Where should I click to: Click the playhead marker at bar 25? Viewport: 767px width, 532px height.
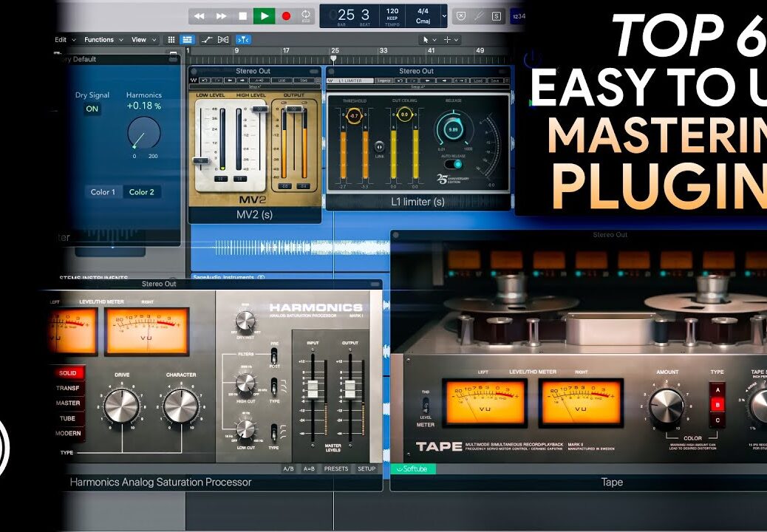click(333, 59)
